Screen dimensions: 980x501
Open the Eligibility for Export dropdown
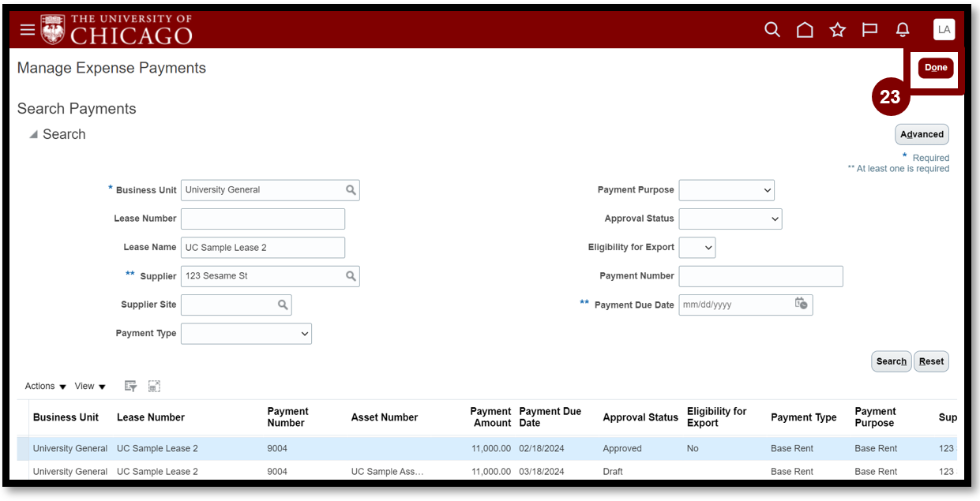tap(697, 248)
